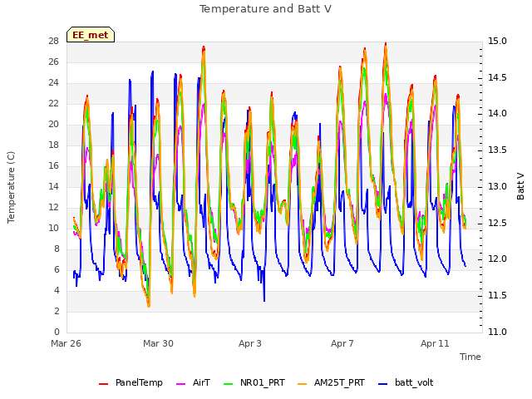Click the 15.0 battery voltage tick
This screenshot has height=399, width=532.
tap(497, 41)
